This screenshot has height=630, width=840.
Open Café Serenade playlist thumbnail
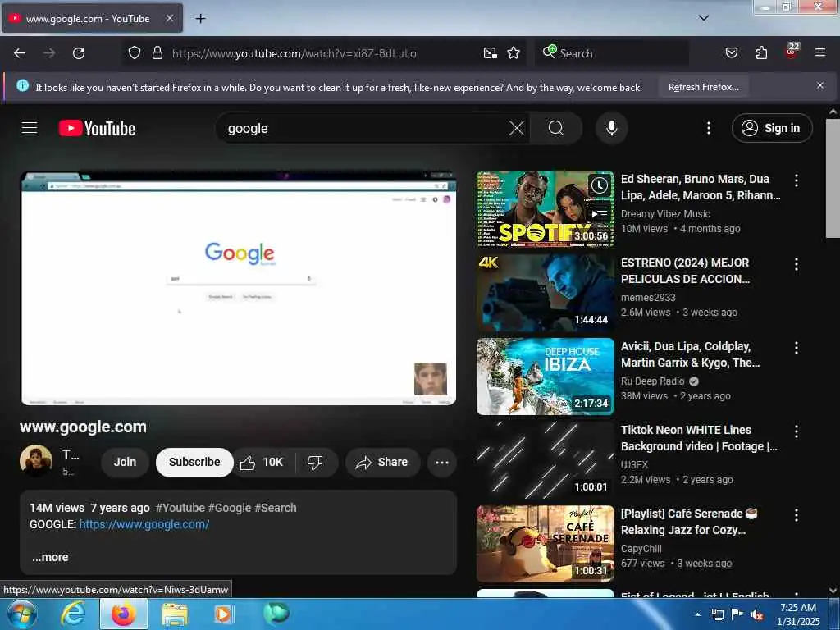coord(545,543)
